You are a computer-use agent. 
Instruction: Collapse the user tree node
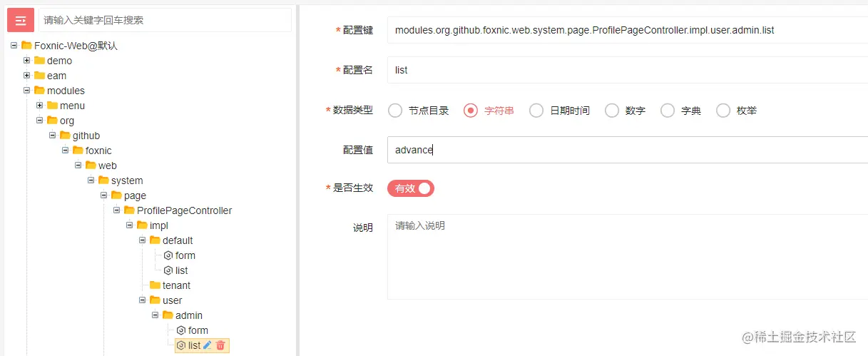pyautogui.click(x=143, y=300)
